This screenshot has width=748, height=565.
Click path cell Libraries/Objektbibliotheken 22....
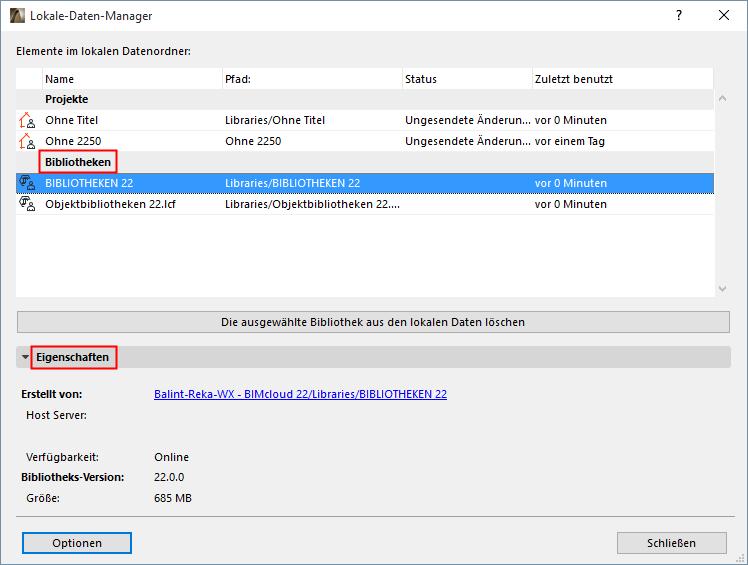pyautogui.click(x=312, y=204)
